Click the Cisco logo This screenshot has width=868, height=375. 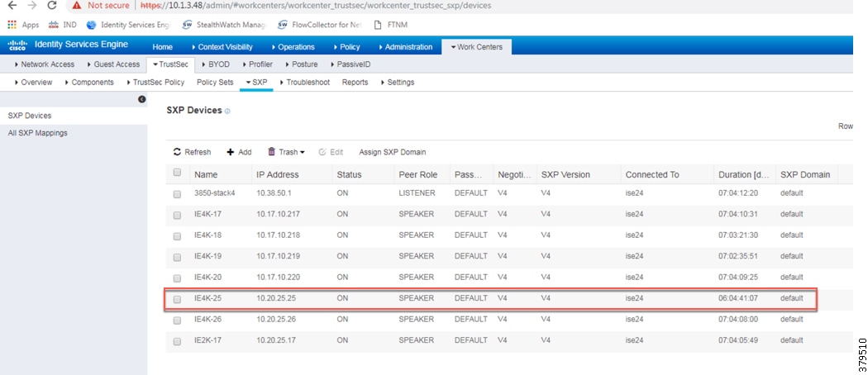(x=17, y=45)
